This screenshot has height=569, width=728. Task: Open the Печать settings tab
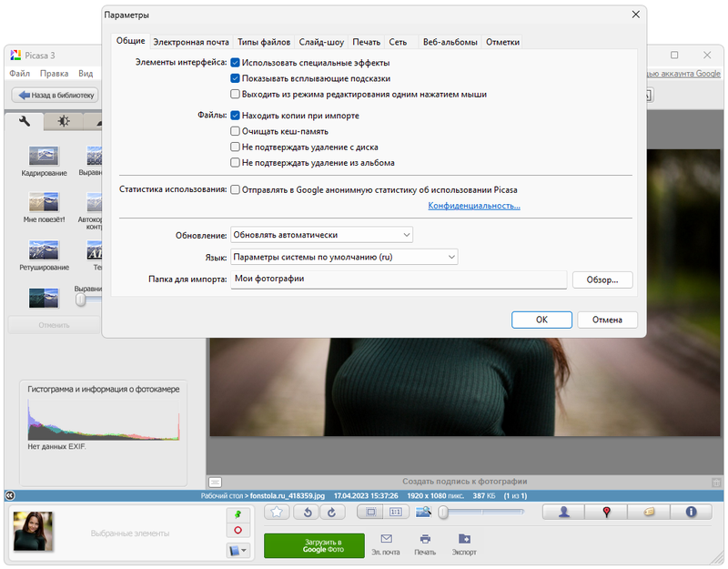(x=367, y=42)
